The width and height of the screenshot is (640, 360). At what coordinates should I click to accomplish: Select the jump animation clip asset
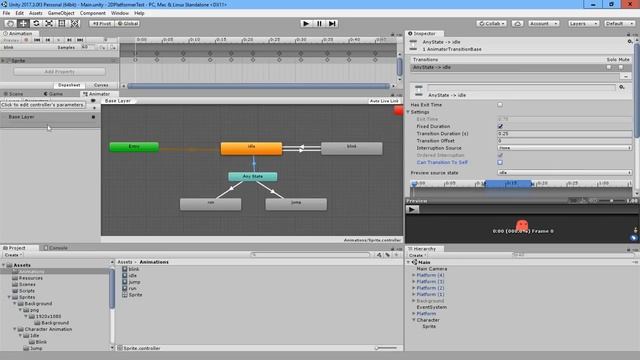pyautogui.click(x=131, y=282)
